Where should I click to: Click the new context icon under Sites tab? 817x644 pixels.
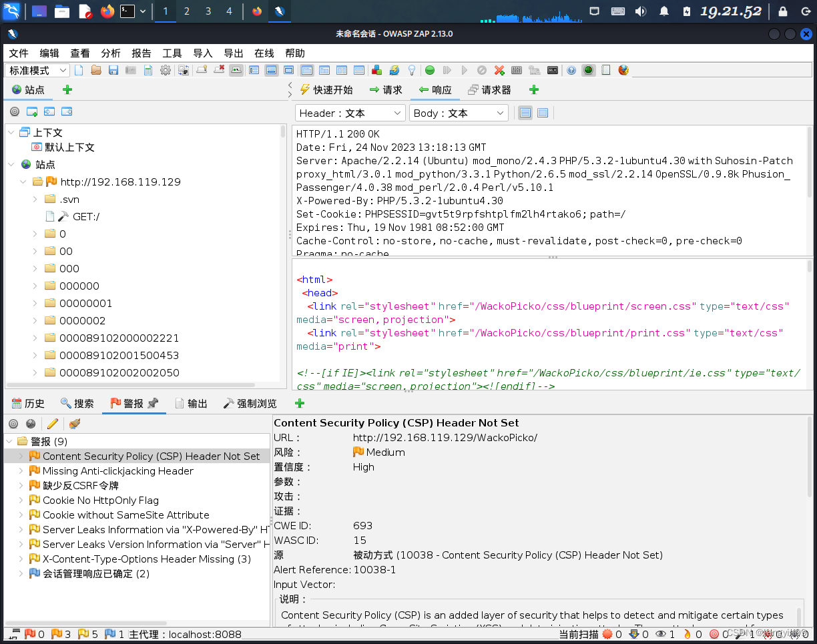32,111
